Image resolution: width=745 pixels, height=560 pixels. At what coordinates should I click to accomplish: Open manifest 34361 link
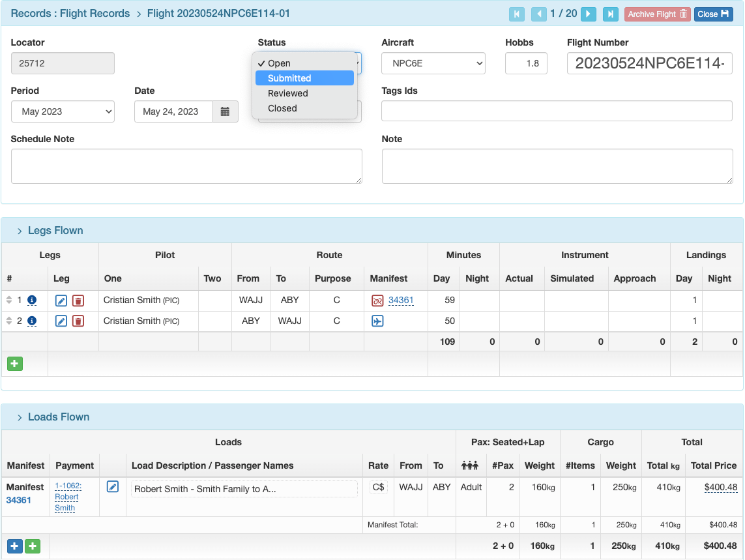tap(402, 301)
